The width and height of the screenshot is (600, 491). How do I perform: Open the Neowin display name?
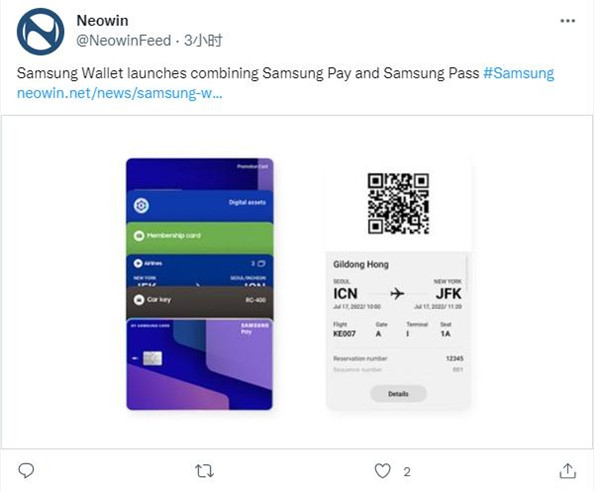pyautogui.click(x=103, y=20)
